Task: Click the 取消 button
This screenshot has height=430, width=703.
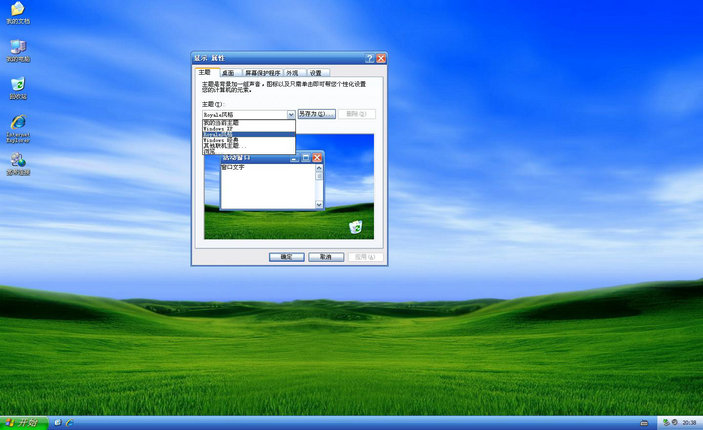Action: (x=325, y=257)
